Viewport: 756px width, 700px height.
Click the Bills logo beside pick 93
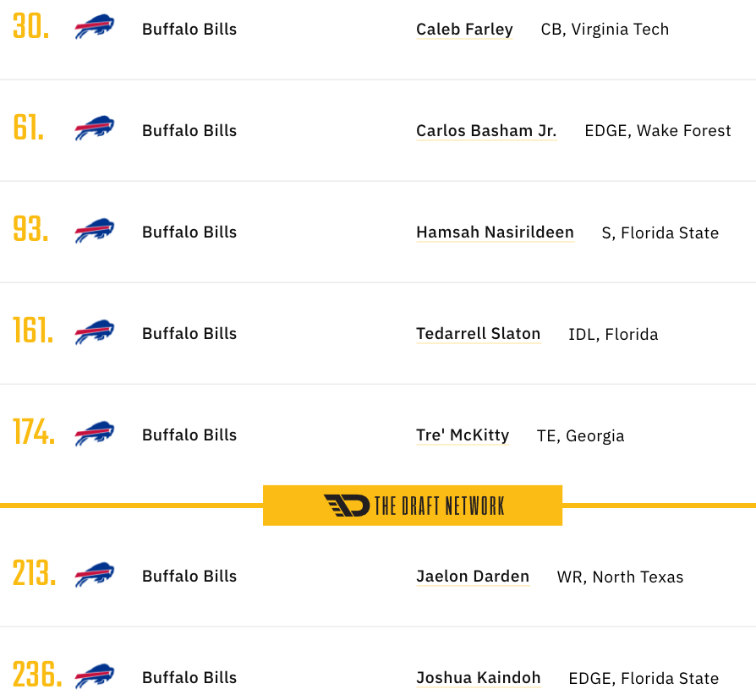click(x=95, y=231)
